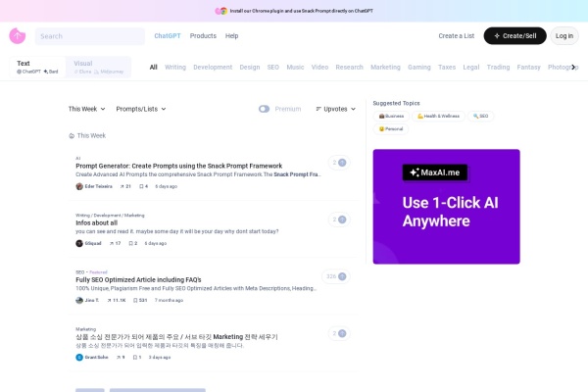The image size is (588, 392).
Task: Select the Trading category
Action: (x=498, y=68)
